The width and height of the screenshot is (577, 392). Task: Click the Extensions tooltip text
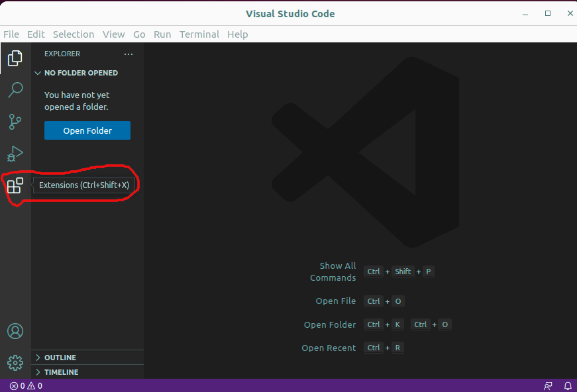tap(84, 185)
